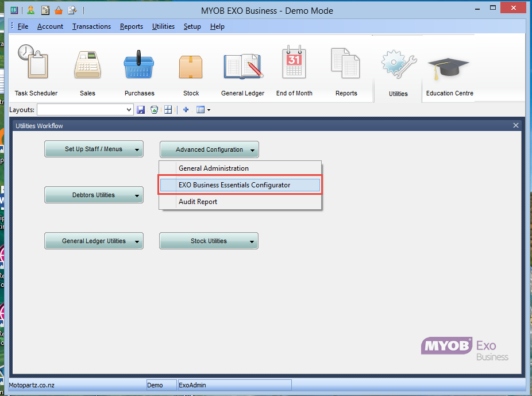Open the person account icon in title bar

(31, 10)
